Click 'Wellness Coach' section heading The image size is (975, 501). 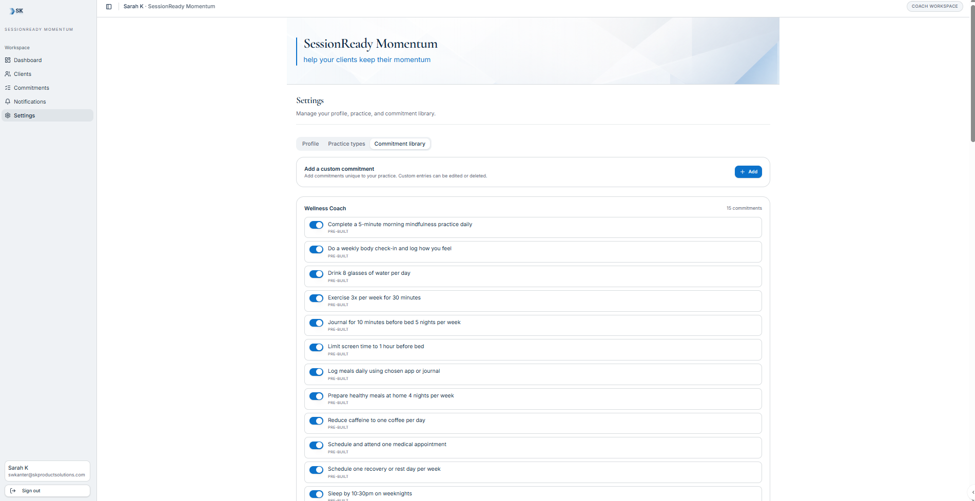click(325, 208)
